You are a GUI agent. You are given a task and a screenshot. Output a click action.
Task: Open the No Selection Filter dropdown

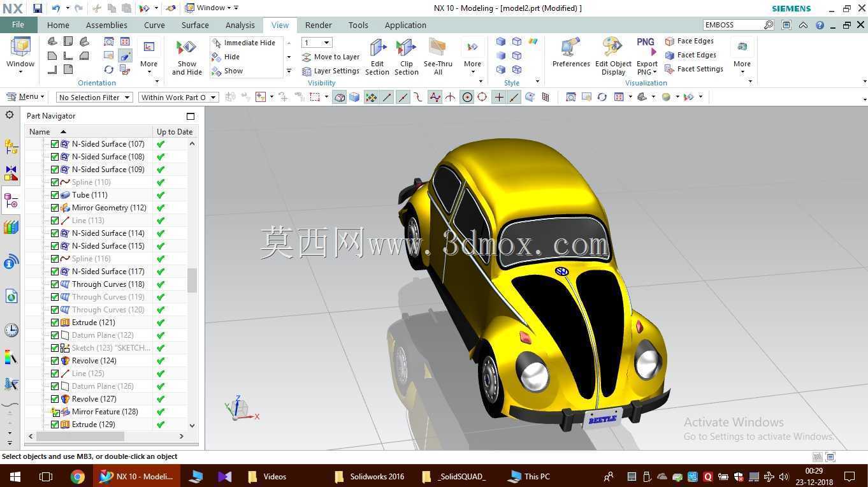(x=94, y=97)
